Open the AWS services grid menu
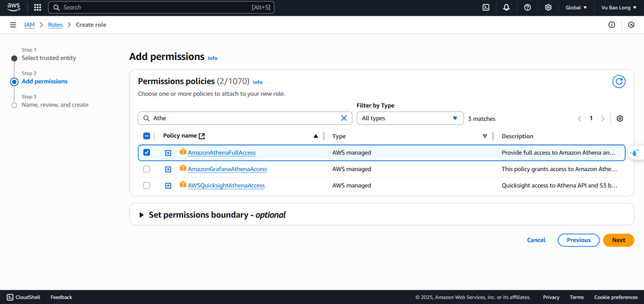This screenshot has height=304, width=644. [37, 8]
